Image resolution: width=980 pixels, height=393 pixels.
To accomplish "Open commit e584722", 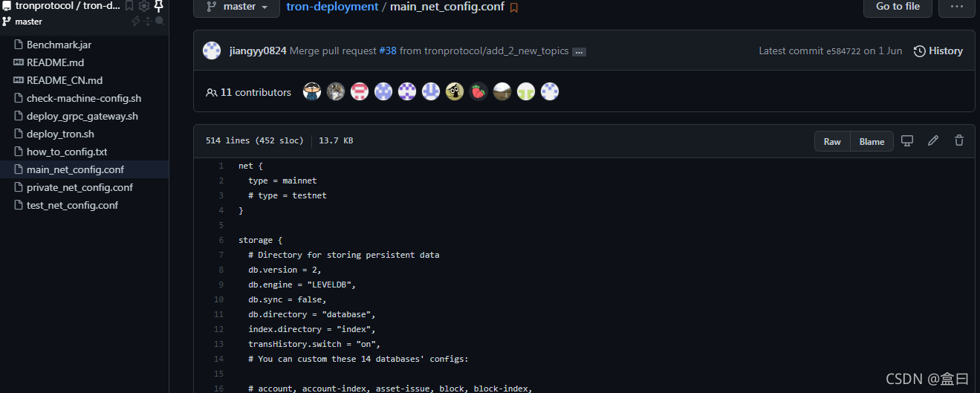I will coord(843,51).
